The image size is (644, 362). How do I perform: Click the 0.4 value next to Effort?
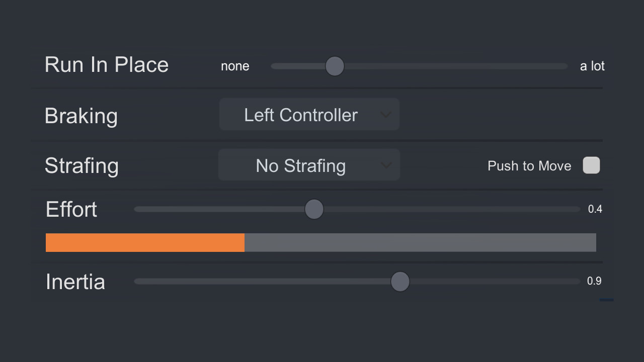click(x=595, y=209)
